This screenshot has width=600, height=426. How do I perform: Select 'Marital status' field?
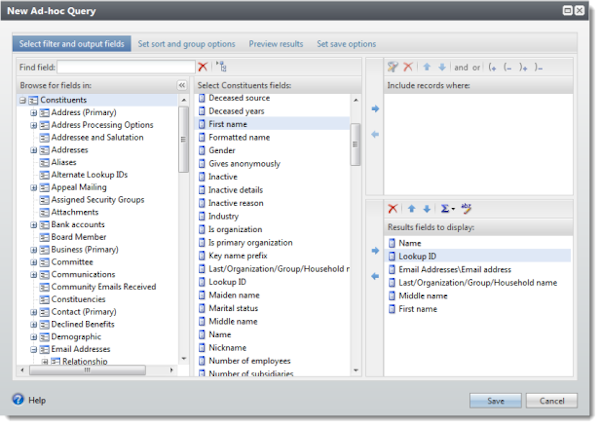(233, 308)
